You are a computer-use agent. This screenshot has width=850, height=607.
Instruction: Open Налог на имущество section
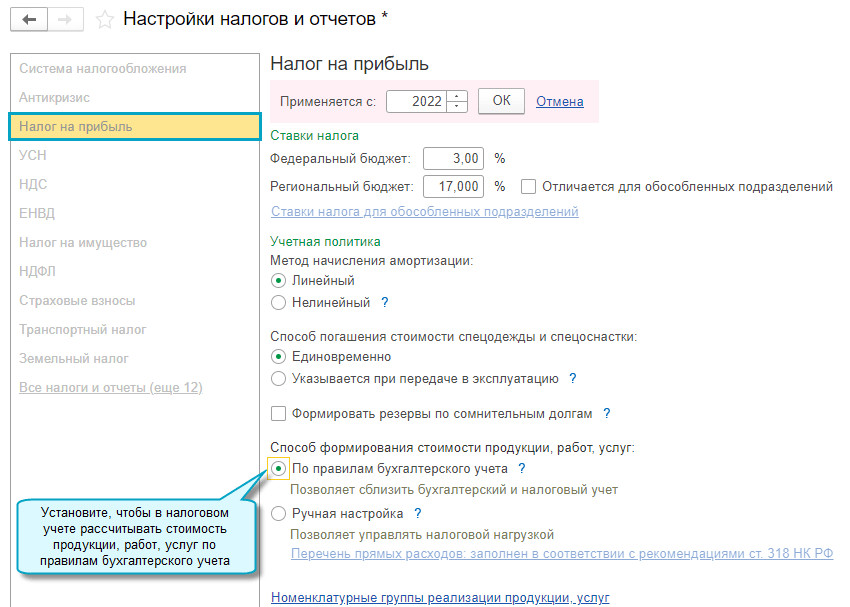[83, 242]
